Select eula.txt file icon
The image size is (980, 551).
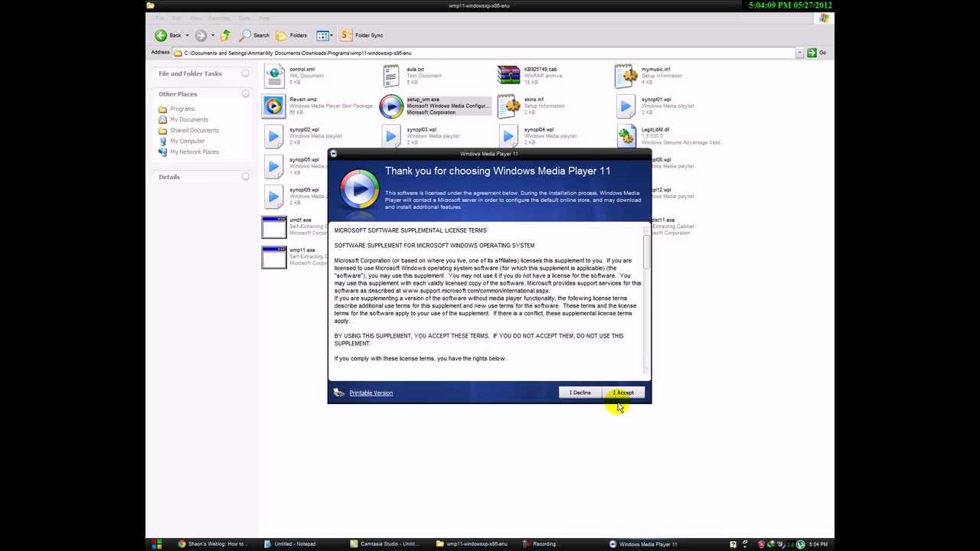(x=391, y=76)
